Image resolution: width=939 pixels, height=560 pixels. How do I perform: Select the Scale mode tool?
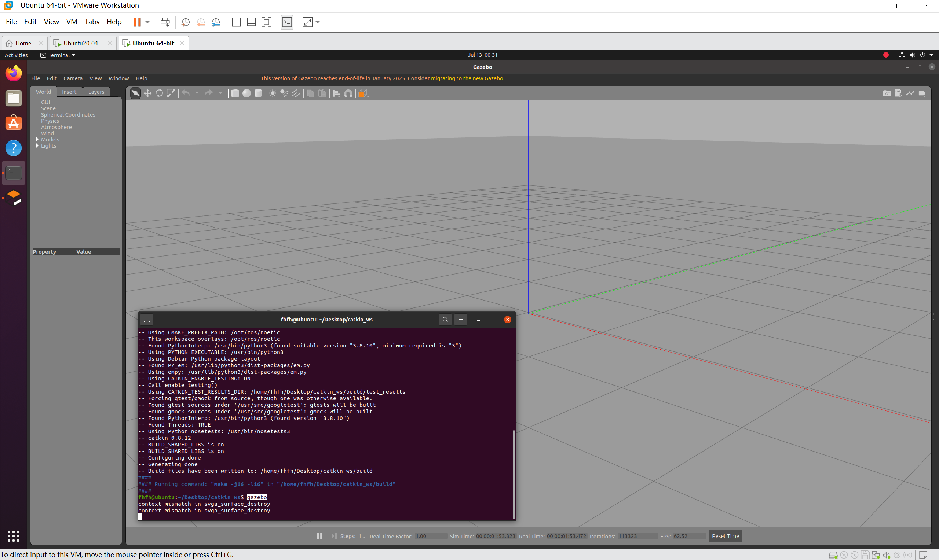(171, 93)
